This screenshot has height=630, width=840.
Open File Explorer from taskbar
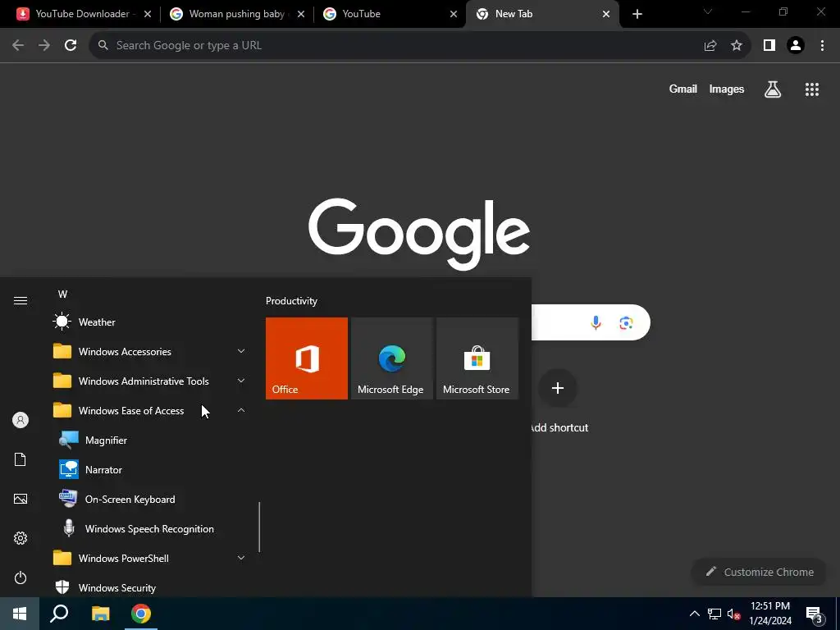[100, 614]
